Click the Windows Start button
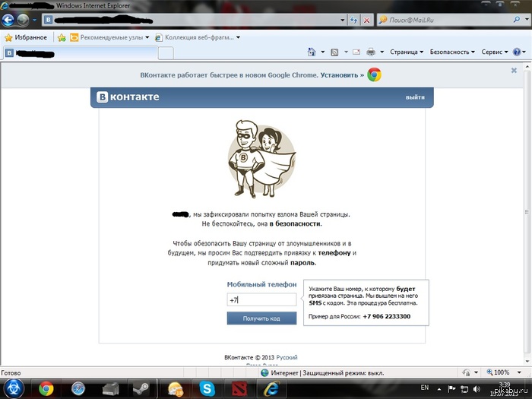Image resolution: width=532 pixels, height=399 pixels. [13, 389]
